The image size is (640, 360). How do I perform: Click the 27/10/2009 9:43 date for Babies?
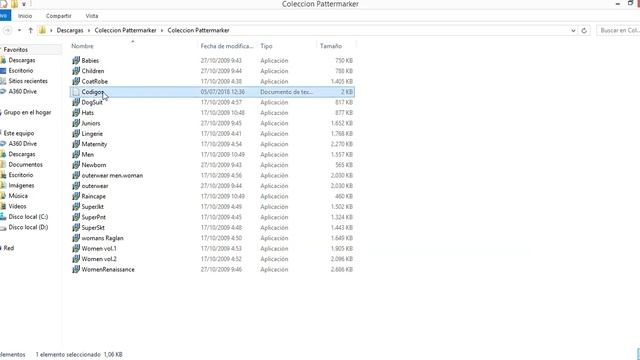[x=221, y=60]
